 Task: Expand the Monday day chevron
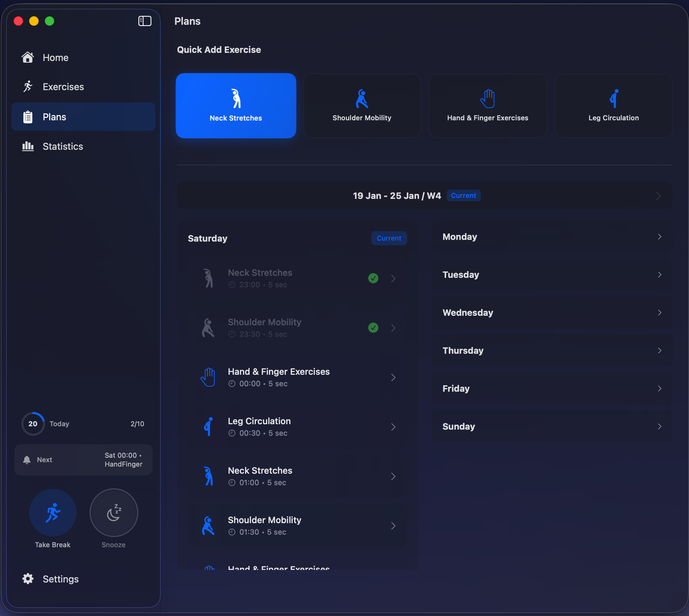660,237
